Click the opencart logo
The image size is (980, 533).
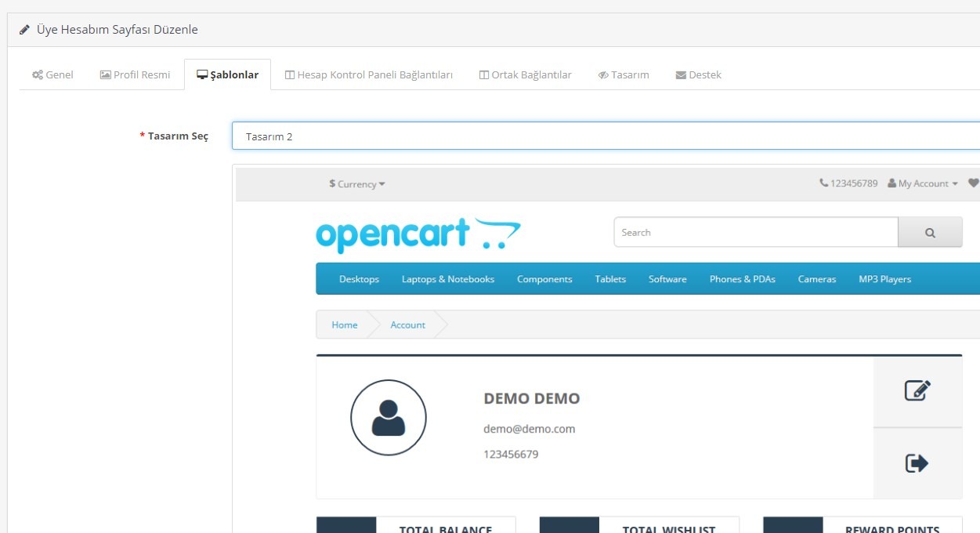(418, 234)
